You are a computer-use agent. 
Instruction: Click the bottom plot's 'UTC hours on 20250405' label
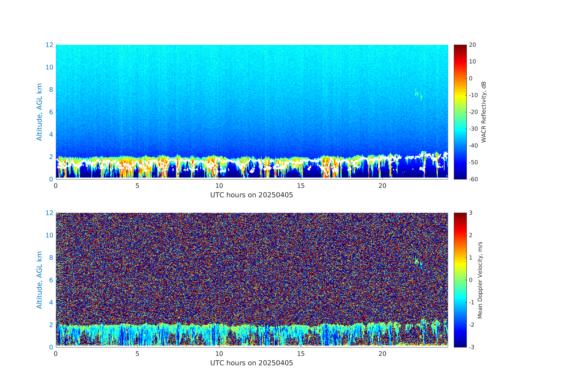pos(251,363)
